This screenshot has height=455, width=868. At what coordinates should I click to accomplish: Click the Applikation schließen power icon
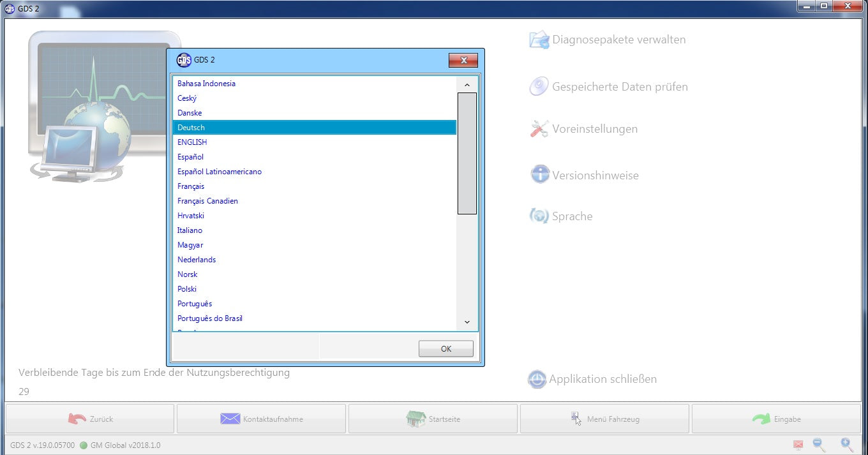[537, 379]
